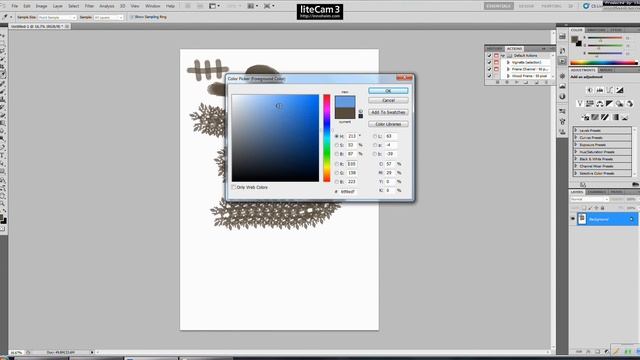Switch to the History tab
Image resolution: width=640 pixels, height=360 pixels.
pos(495,49)
